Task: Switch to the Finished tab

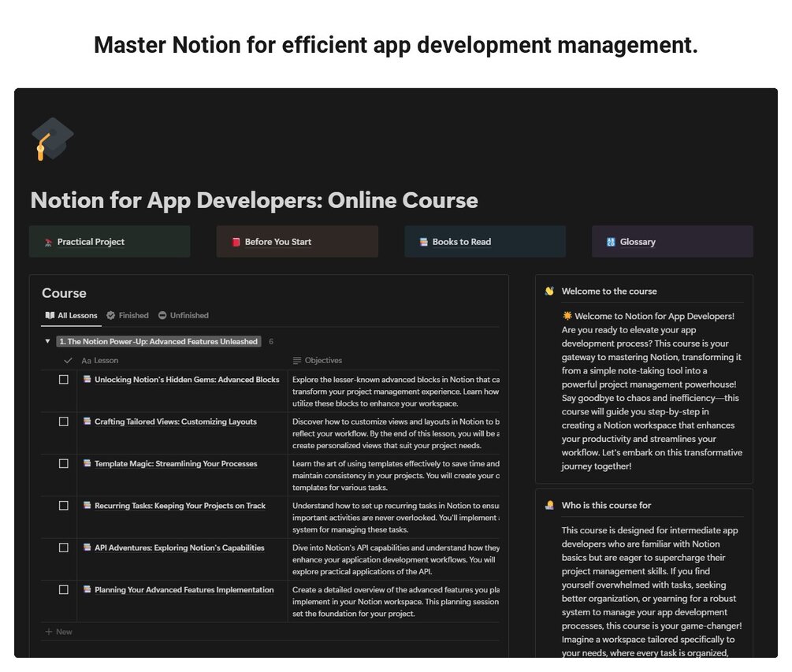Action: [128, 316]
